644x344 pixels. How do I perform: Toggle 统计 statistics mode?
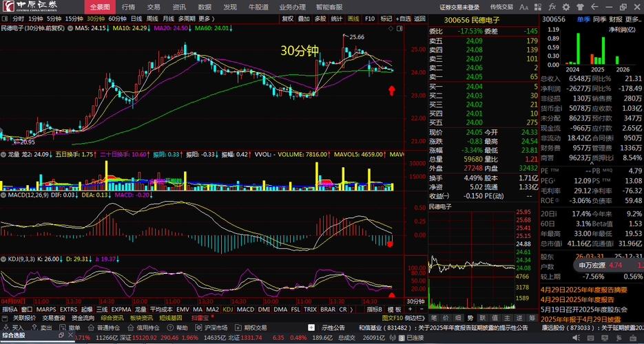click(337, 19)
